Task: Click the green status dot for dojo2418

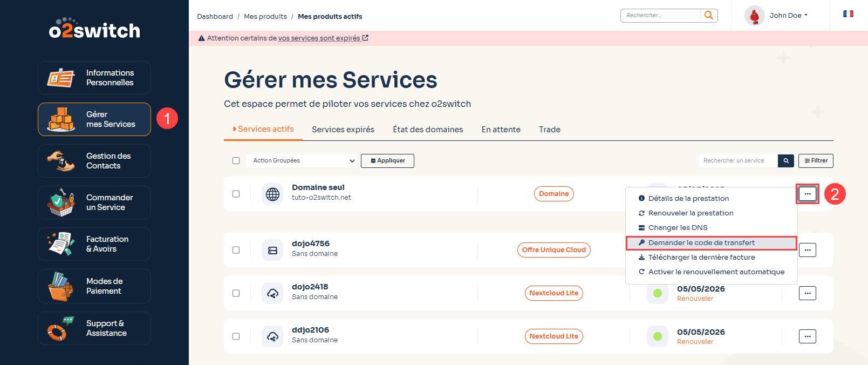Action: [657, 293]
